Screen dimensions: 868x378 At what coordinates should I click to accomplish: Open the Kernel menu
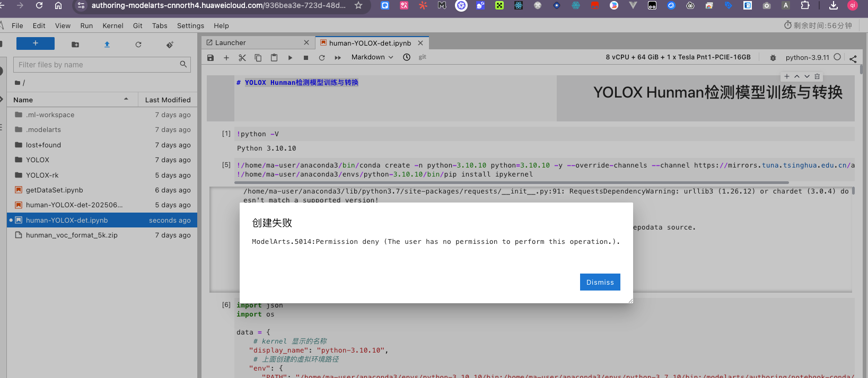click(x=113, y=25)
